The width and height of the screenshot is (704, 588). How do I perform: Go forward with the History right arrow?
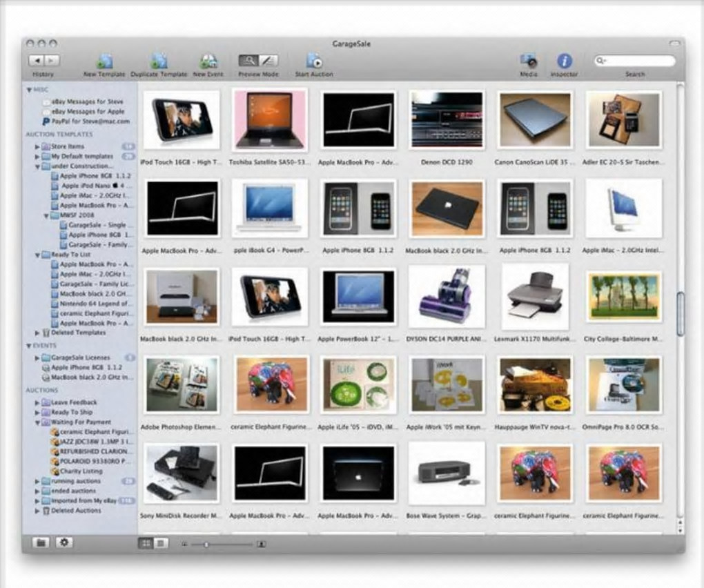[x=52, y=60]
